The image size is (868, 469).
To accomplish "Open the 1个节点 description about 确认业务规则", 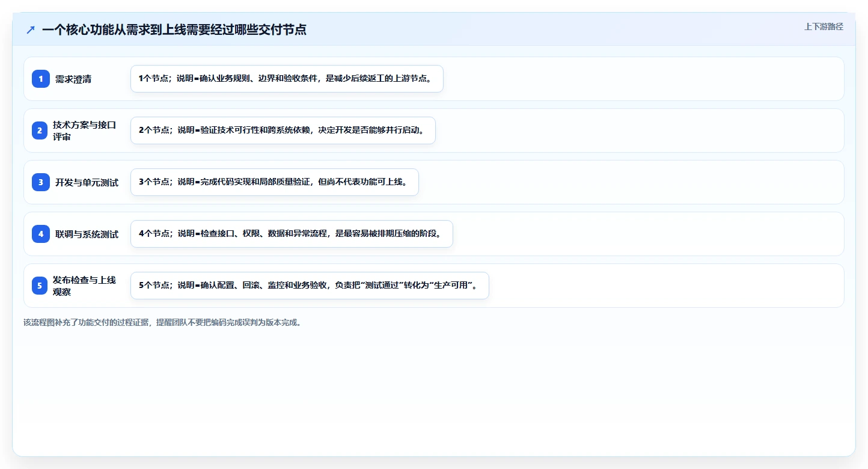I will point(287,79).
